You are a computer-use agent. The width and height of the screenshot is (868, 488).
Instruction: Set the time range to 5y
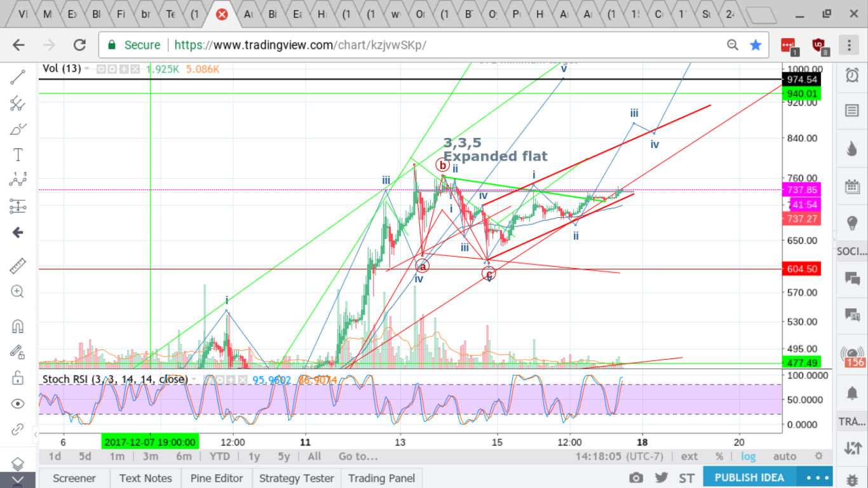click(283, 456)
